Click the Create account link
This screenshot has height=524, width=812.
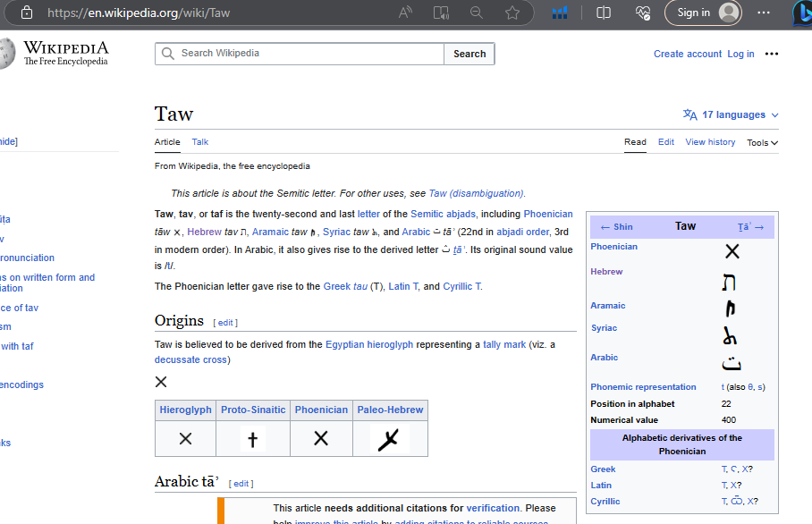pyautogui.click(x=687, y=54)
